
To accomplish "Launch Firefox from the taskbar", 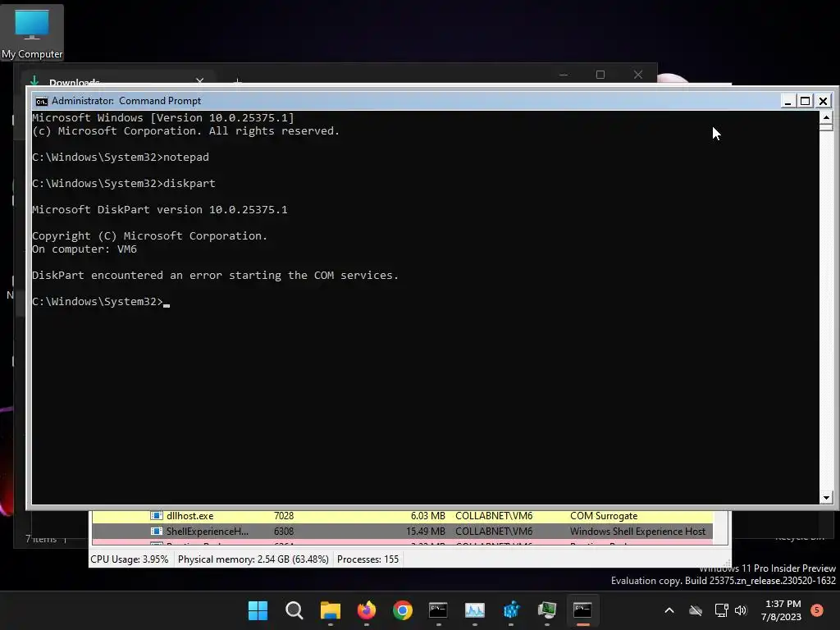I will 367,610.
